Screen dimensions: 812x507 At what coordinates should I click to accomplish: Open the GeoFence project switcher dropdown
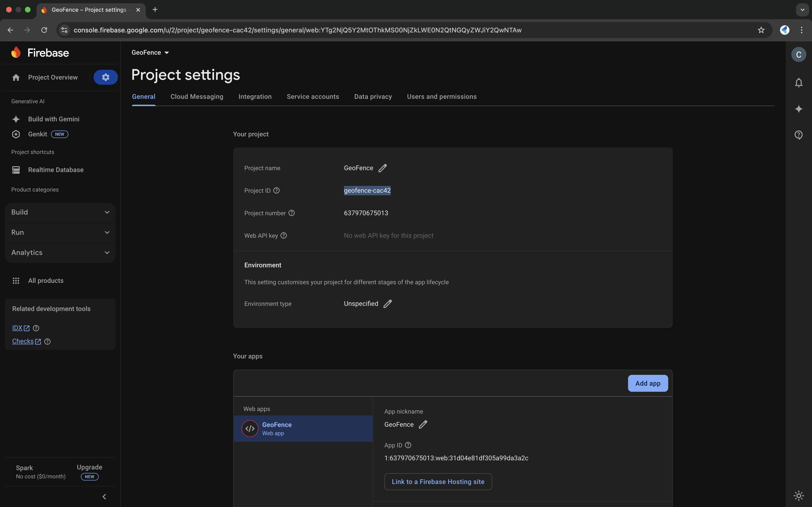pos(150,52)
